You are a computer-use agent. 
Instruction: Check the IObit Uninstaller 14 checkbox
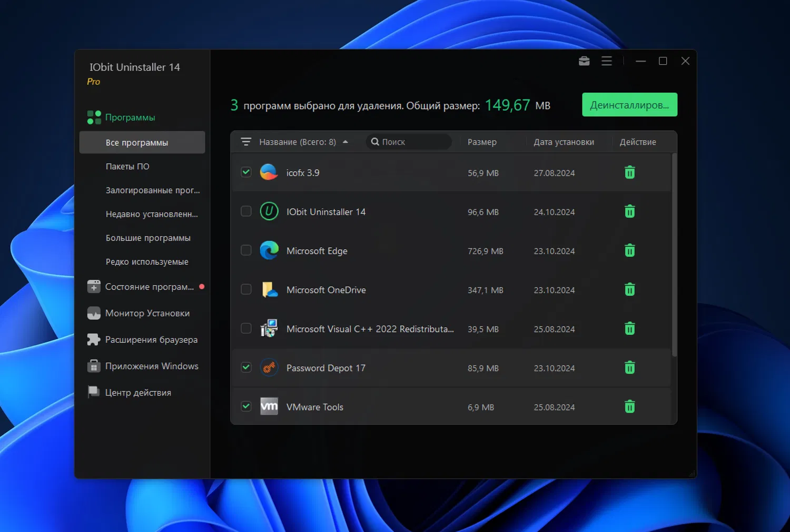tap(246, 211)
